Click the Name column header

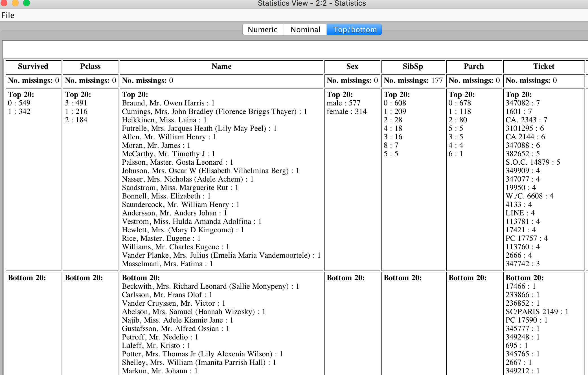(x=221, y=67)
